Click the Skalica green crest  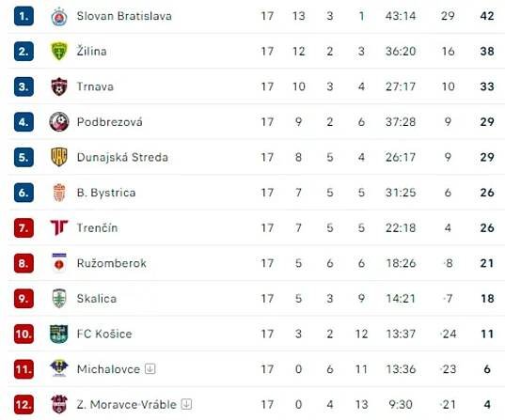pos(59,299)
